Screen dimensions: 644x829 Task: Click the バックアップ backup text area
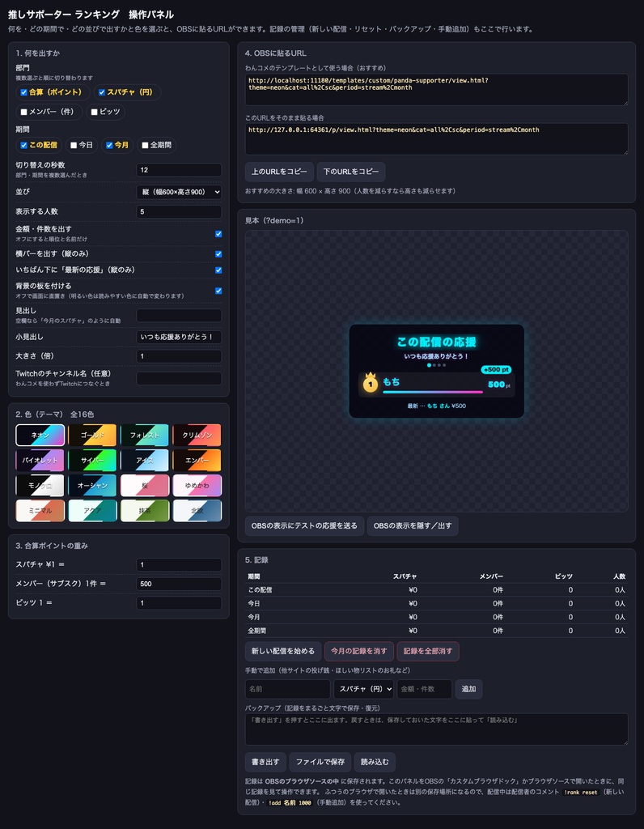(436, 729)
